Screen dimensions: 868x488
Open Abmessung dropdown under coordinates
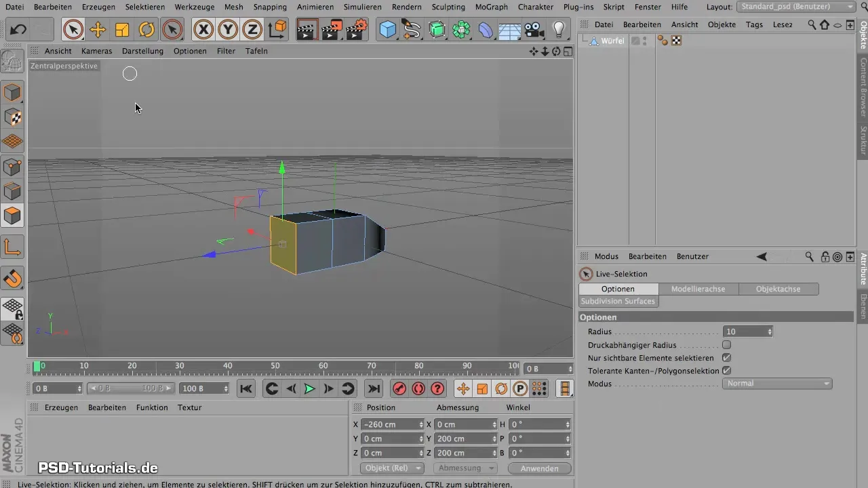465,468
